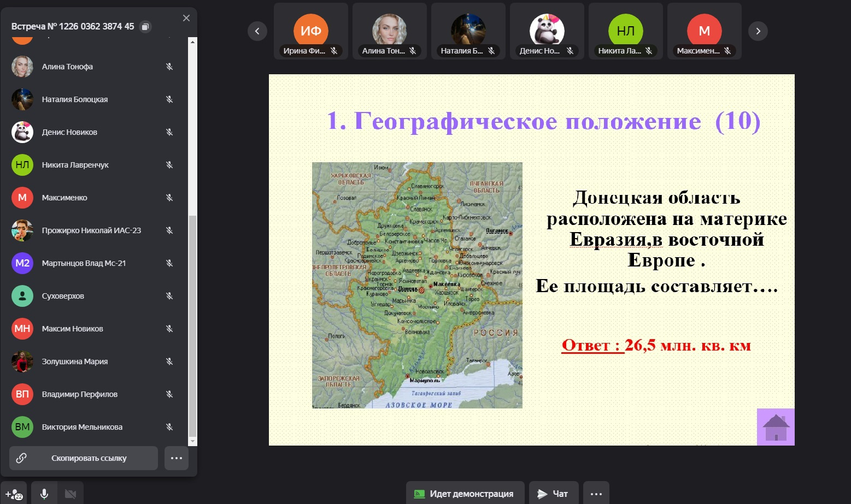851x504 pixels.
Task: Click the purple home icon on slide
Action: point(776,427)
